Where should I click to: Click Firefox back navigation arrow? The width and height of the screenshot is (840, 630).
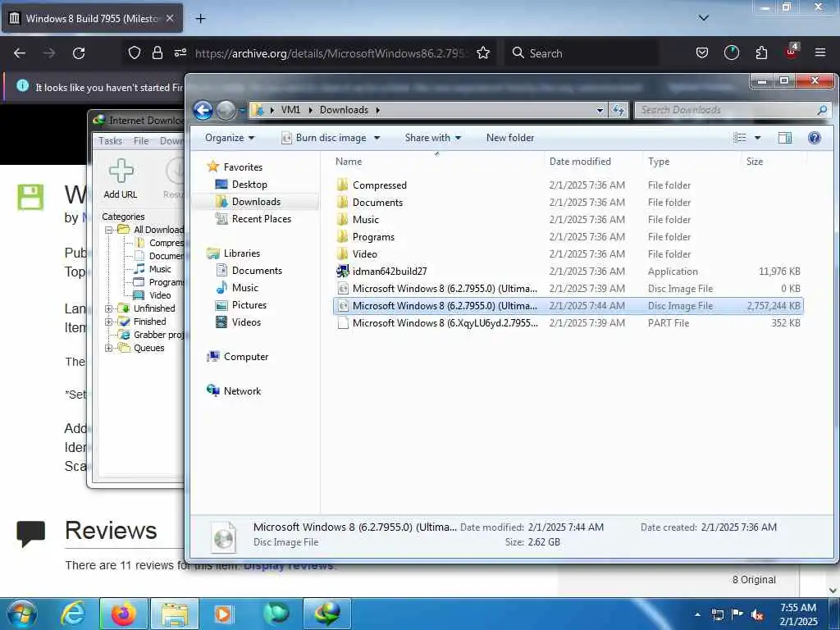point(20,53)
